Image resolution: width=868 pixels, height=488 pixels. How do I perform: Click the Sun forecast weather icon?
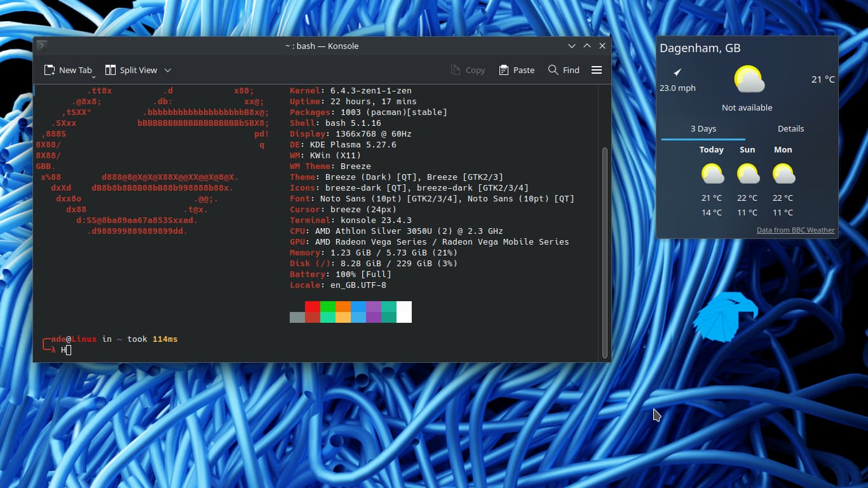coord(748,174)
